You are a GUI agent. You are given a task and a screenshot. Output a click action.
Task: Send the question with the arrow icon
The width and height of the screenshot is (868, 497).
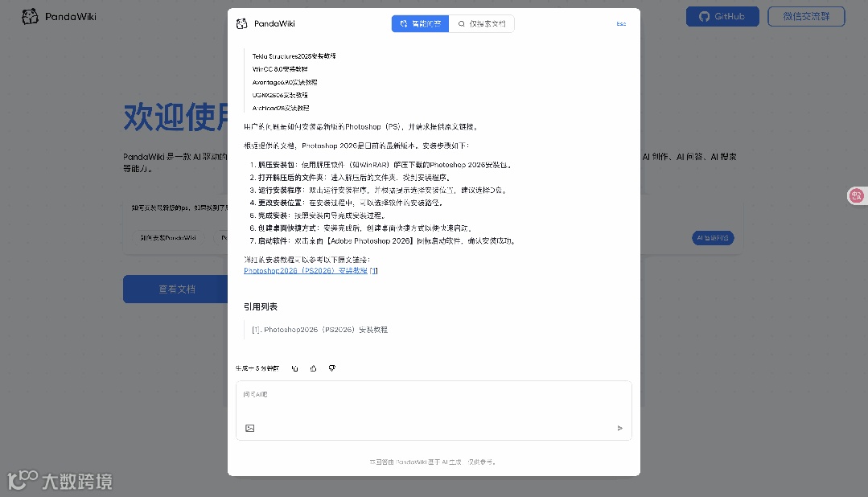tap(620, 429)
